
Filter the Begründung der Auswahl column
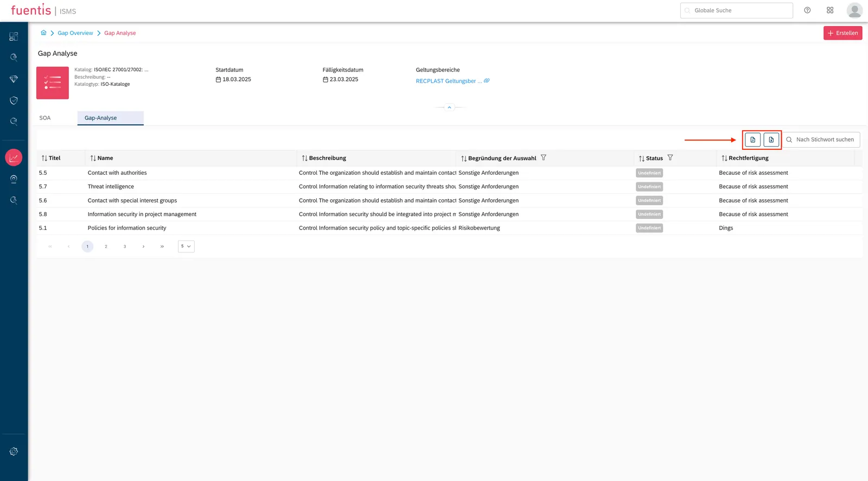click(x=543, y=157)
